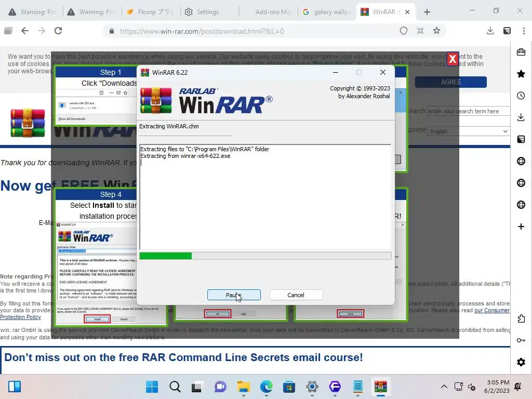Add a sidebar panel with plus
The width and height of the screenshot is (532, 399).
point(521,227)
